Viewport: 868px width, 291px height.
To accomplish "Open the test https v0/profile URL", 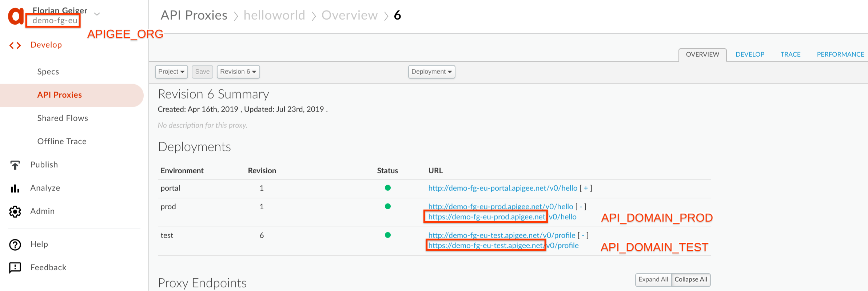I will click(x=503, y=246).
